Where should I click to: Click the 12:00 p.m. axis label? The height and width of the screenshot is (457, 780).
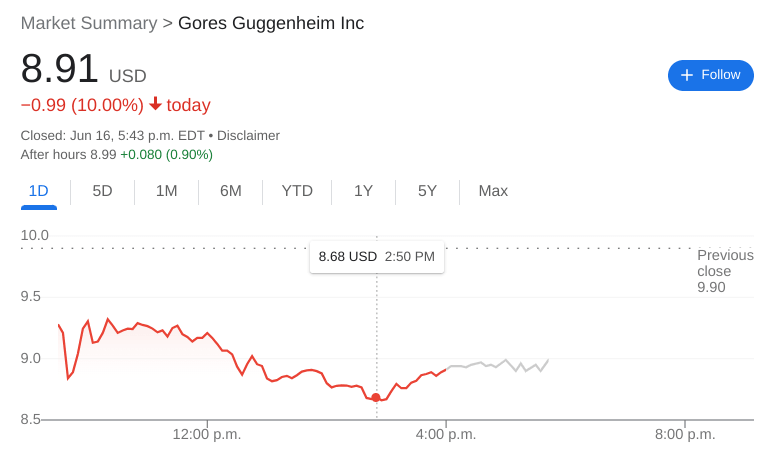pyautogui.click(x=207, y=434)
